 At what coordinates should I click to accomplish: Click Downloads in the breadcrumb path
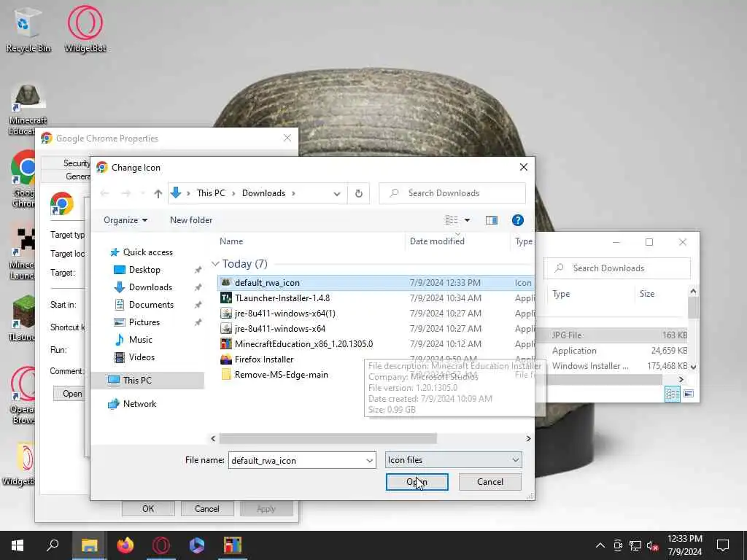(263, 193)
